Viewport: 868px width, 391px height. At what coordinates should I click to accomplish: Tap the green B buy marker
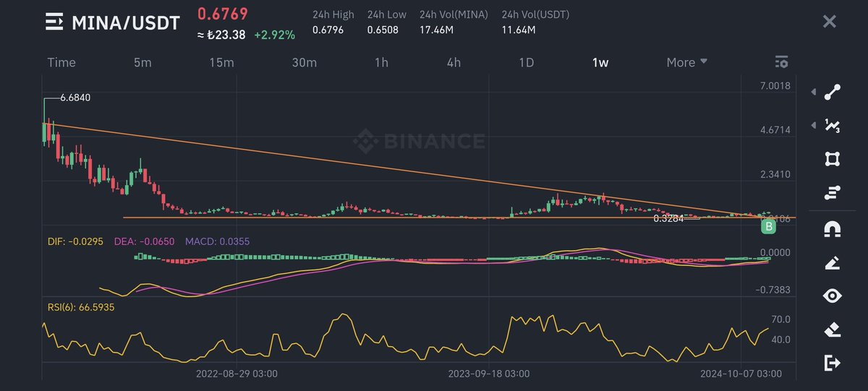768,227
